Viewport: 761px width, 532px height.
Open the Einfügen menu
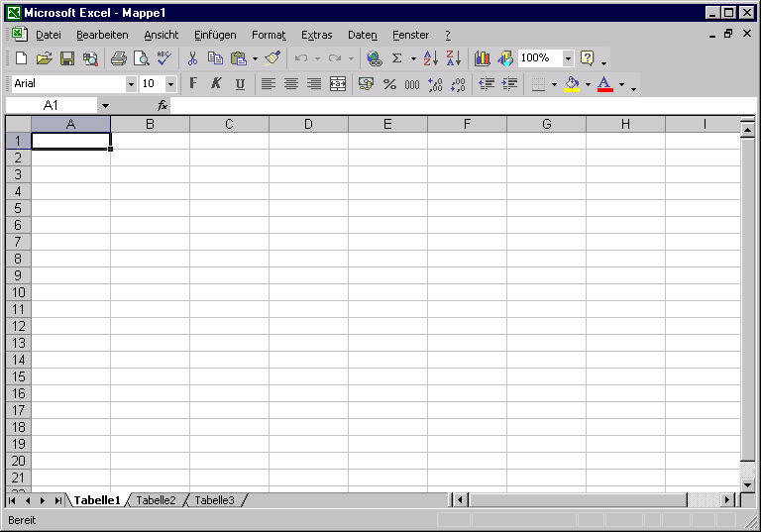[215, 35]
